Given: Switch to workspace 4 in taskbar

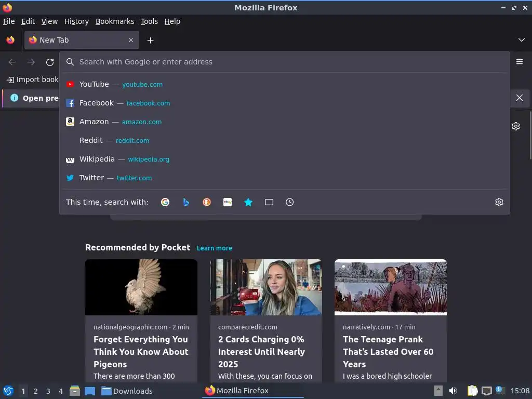Looking at the screenshot, I should point(61,391).
